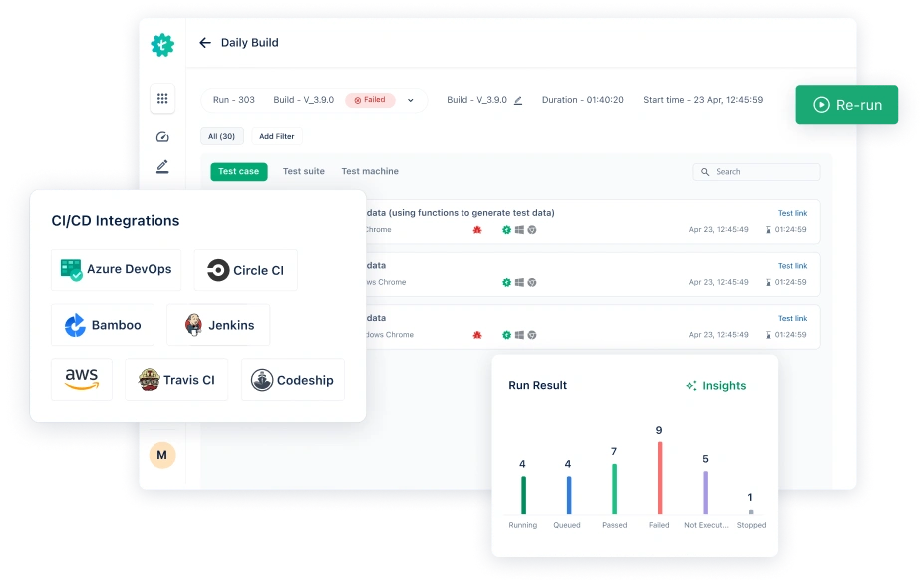
Task: Switch to the Test machine tab
Action: (369, 172)
